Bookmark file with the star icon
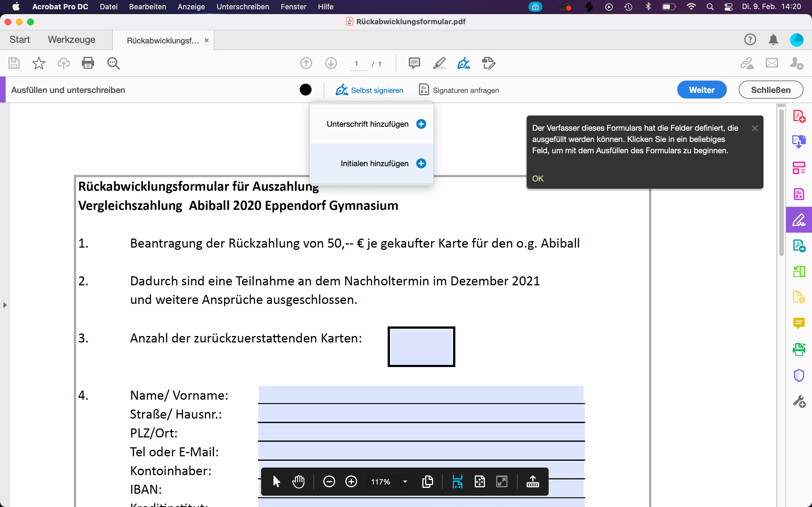The image size is (812, 507). (x=39, y=63)
